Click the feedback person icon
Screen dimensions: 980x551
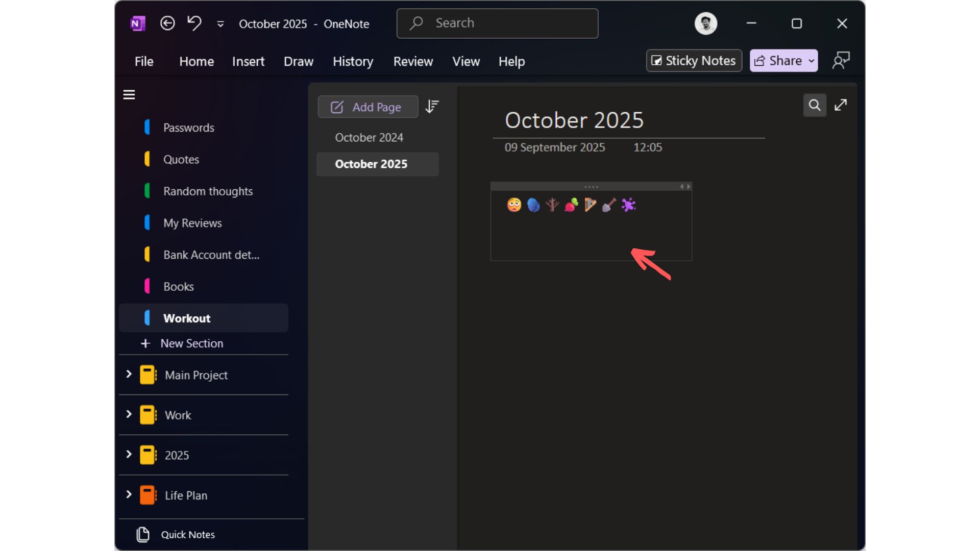click(841, 61)
